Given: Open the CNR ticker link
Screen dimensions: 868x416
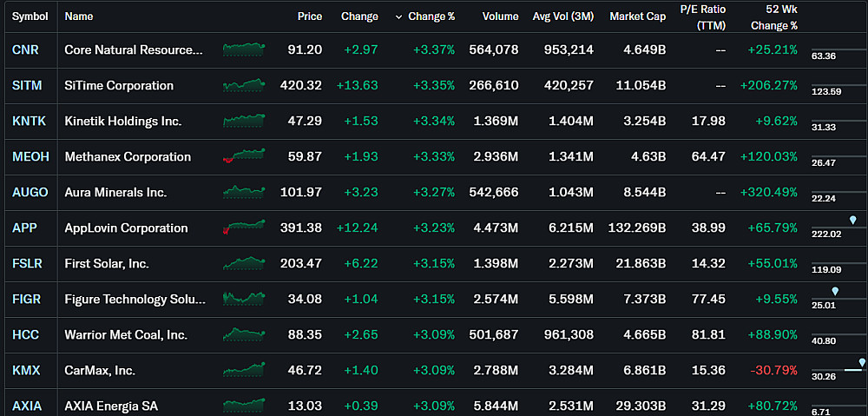Looking at the screenshot, I should click(x=25, y=50).
